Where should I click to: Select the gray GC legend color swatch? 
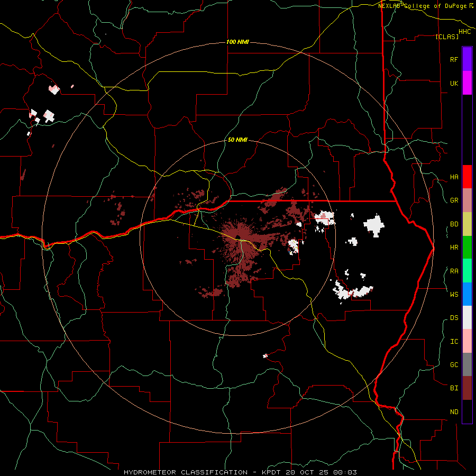467,364
